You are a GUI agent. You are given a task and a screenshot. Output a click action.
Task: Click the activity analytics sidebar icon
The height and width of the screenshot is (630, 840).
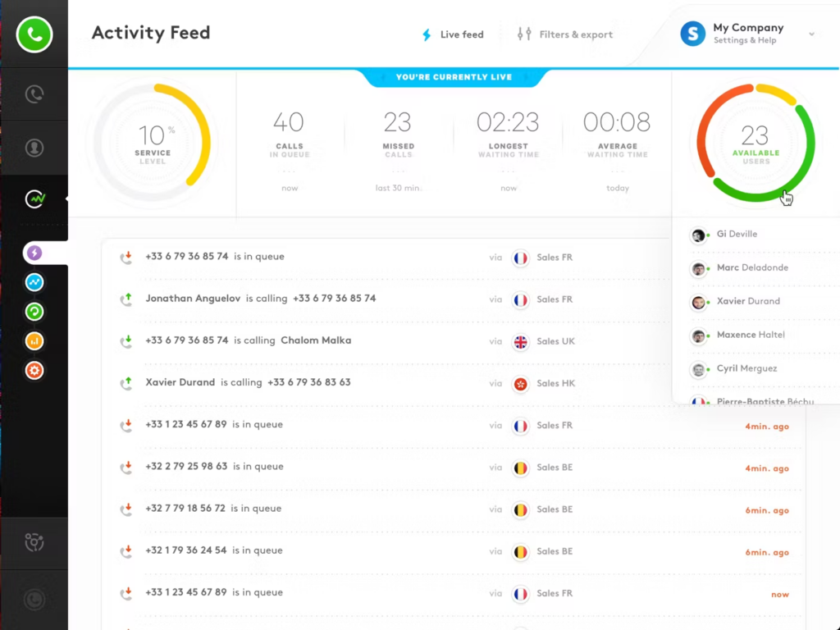pyautogui.click(x=34, y=199)
